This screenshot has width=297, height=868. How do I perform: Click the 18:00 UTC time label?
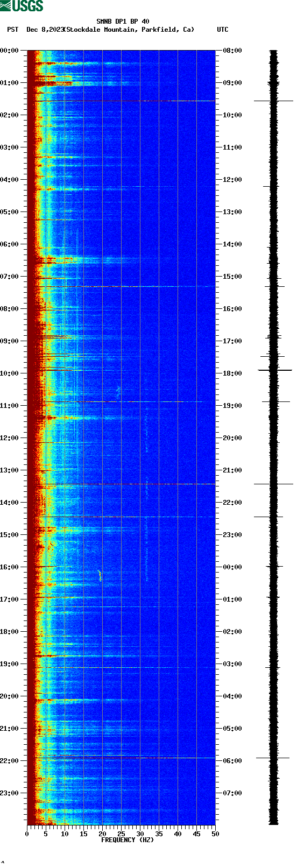232,373
